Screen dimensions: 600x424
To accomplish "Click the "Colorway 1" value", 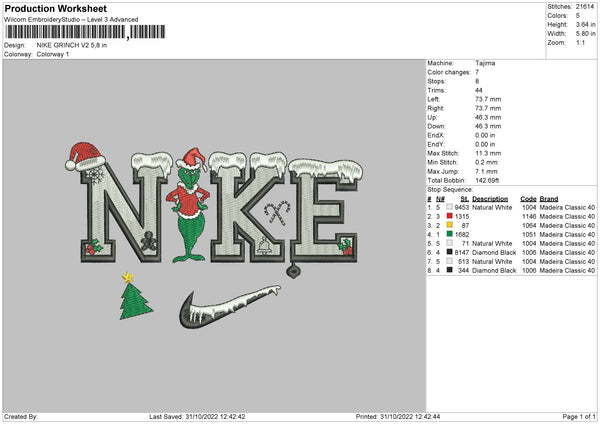I will 53,54.
